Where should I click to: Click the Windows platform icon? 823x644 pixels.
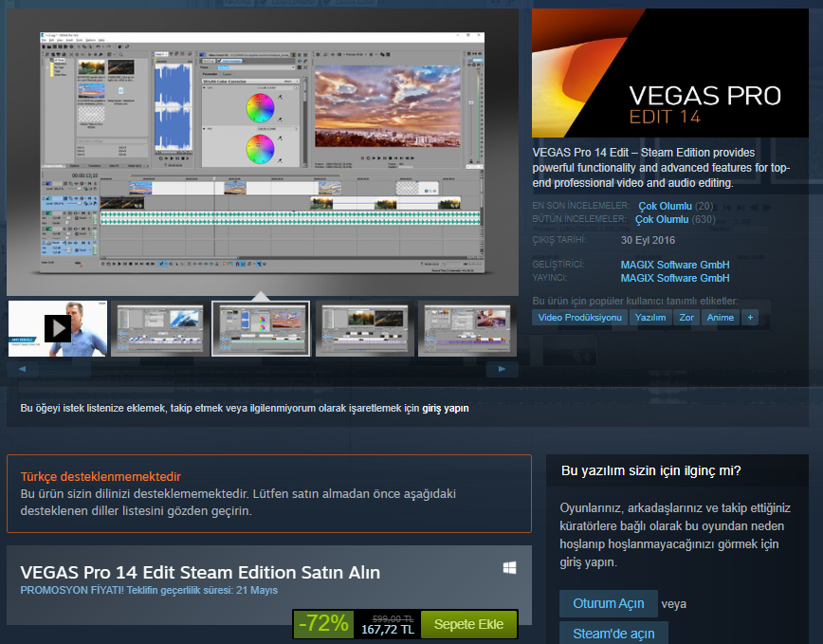(509, 568)
